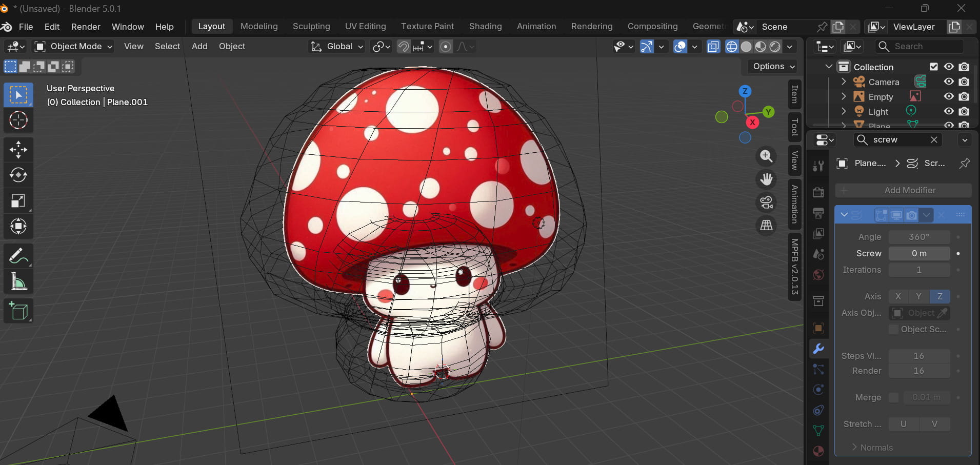Select the Measure tool
The image size is (980, 465).
click(x=18, y=281)
